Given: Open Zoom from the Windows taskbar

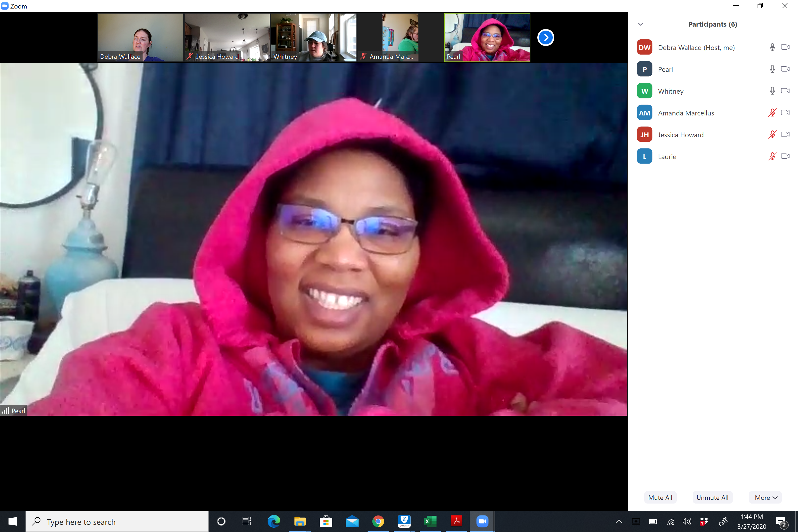Looking at the screenshot, I should click(482, 521).
